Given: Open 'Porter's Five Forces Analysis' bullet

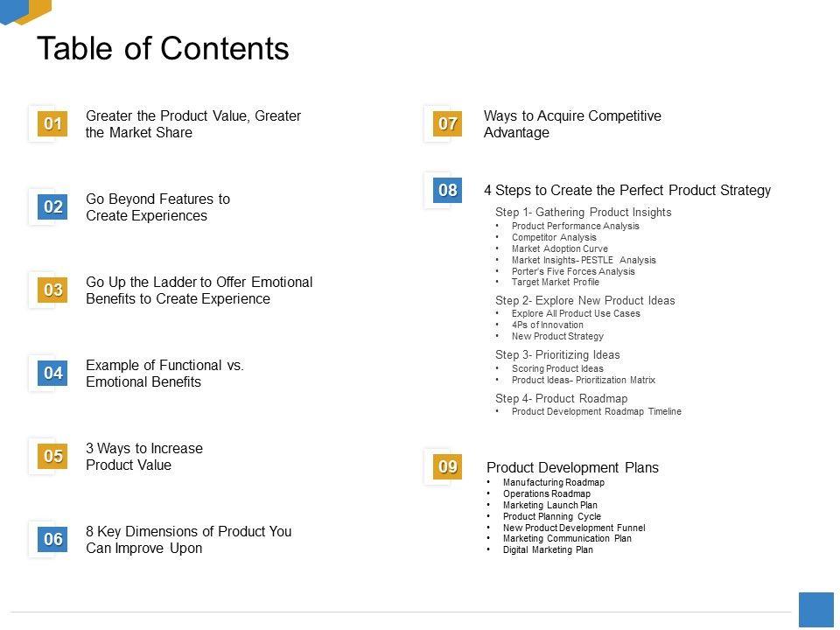Looking at the screenshot, I should pyautogui.click(x=573, y=271).
